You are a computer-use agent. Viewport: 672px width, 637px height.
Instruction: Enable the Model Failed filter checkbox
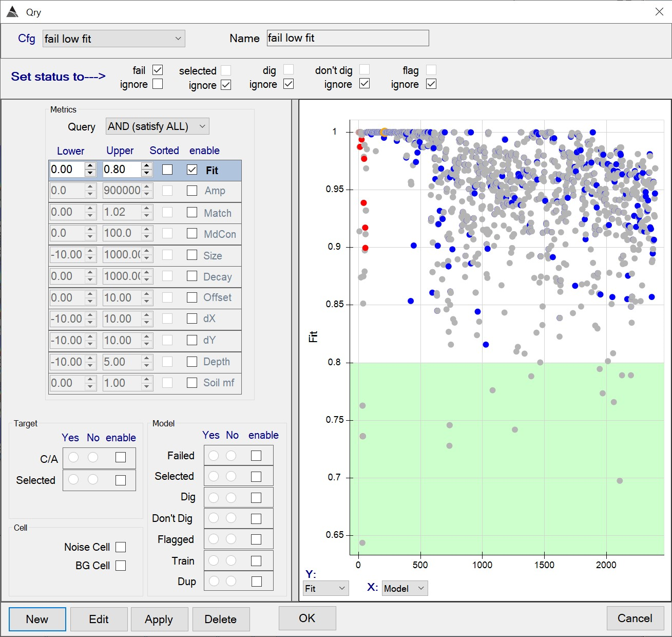(x=256, y=456)
